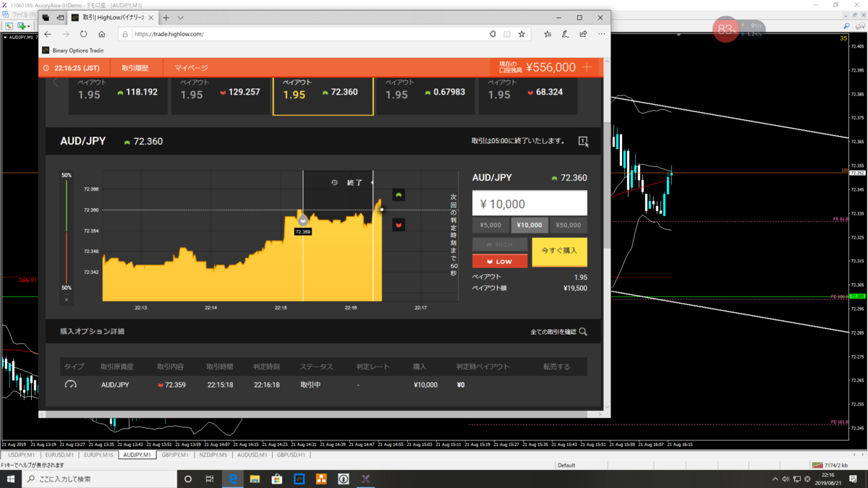The height and width of the screenshot is (488, 868).
Task: Select the LOW option direction
Action: tap(500, 261)
